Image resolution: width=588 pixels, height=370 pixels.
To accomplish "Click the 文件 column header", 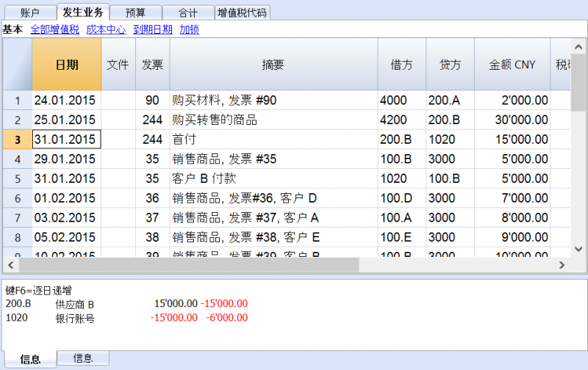I will [x=118, y=65].
